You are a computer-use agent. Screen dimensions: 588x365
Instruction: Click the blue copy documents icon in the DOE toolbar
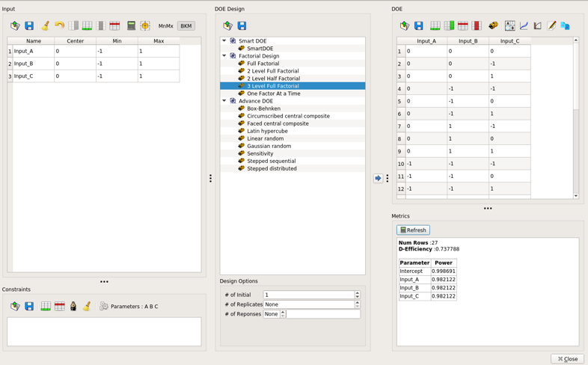[565, 26]
